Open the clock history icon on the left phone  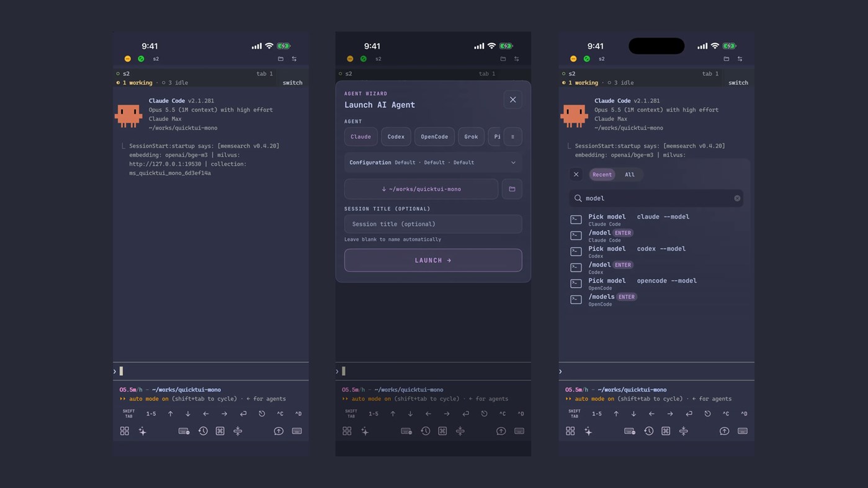tap(203, 431)
